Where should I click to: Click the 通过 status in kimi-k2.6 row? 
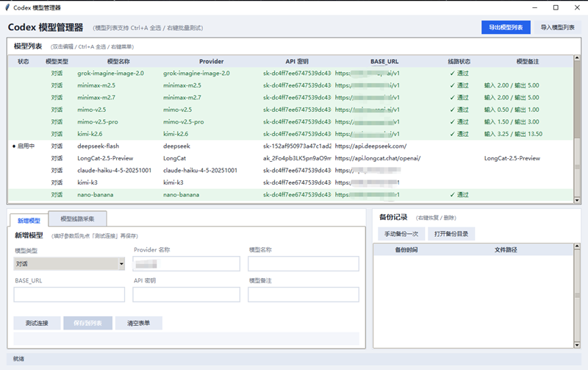[x=459, y=134]
